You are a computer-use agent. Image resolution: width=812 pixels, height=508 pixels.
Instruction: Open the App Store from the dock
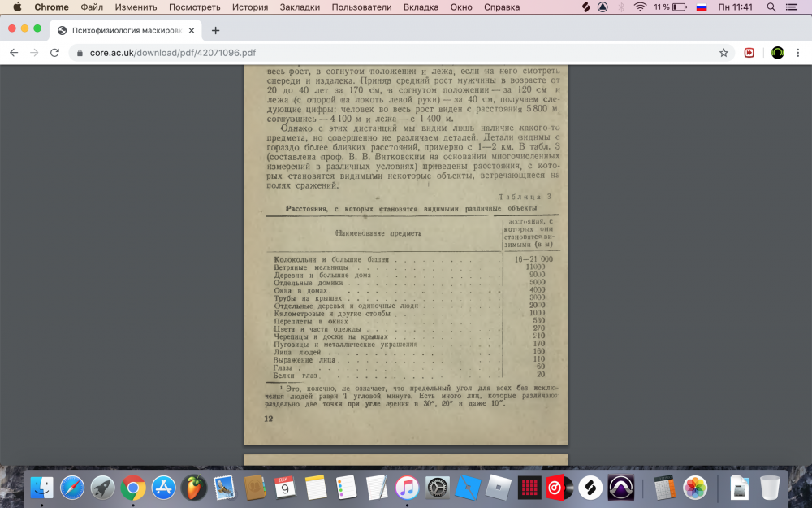pyautogui.click(x=164, y=488)
